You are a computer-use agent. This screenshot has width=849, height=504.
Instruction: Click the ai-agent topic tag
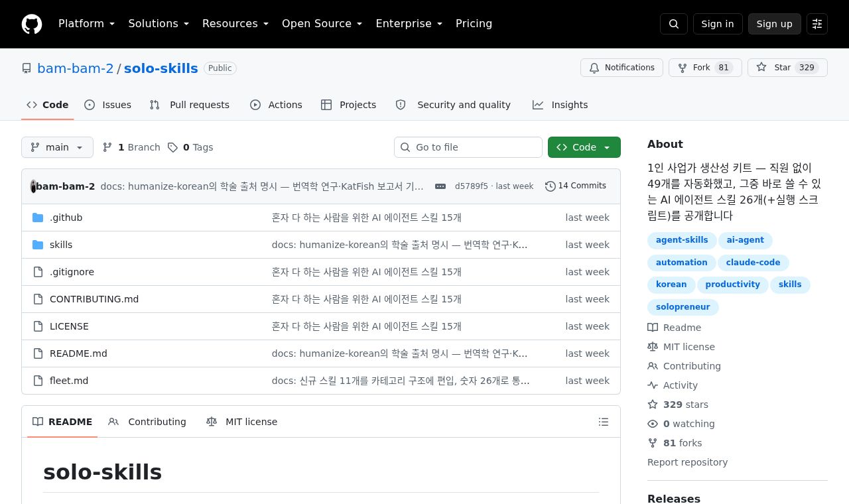point(745,240)
